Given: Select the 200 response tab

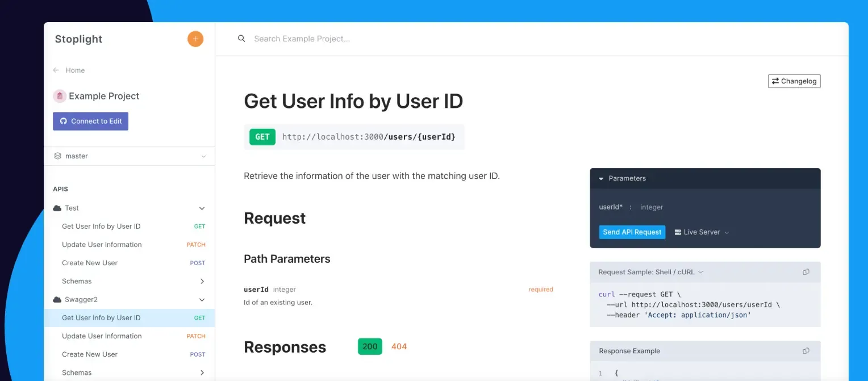Looking at the screenshot, I should [x=370, y=346].
